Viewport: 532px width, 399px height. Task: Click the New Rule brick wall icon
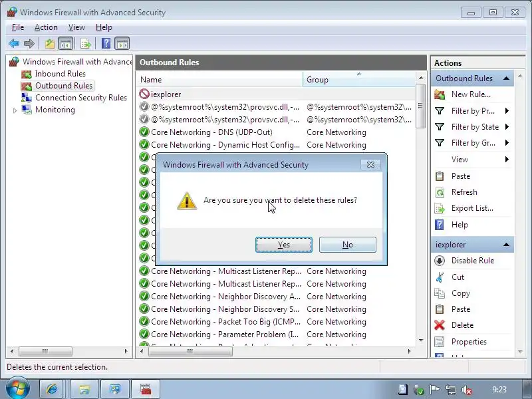[440, 94]
